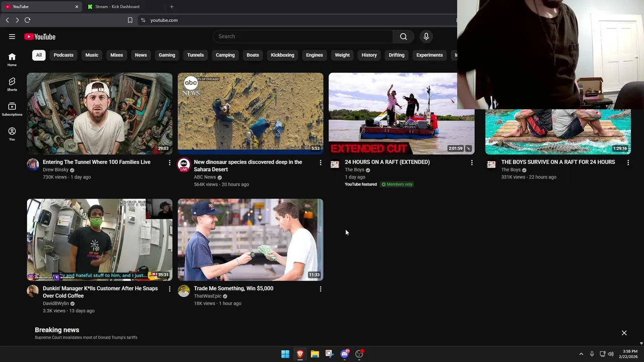This screenshot has height=362, width=644.
Task: Open options for Entering The Tunnel video
Action: coord(170,162)
